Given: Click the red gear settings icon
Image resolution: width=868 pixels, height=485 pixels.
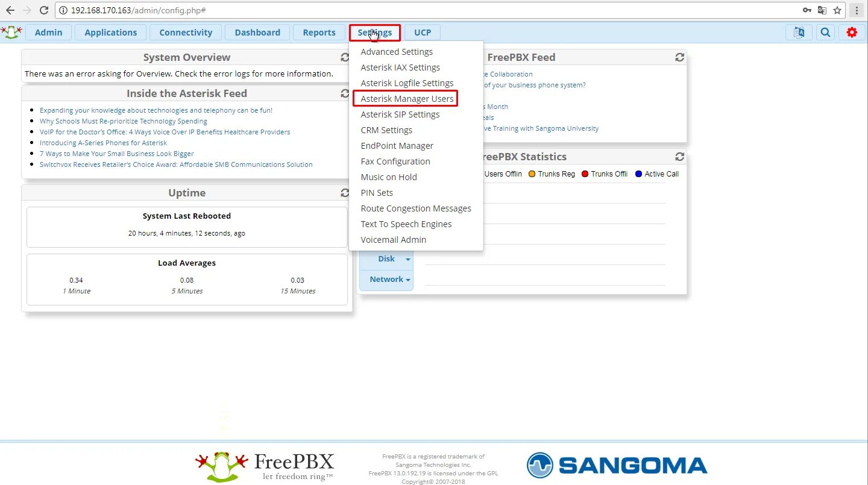Looking at the screenshot, I should (x=852, y=33).
